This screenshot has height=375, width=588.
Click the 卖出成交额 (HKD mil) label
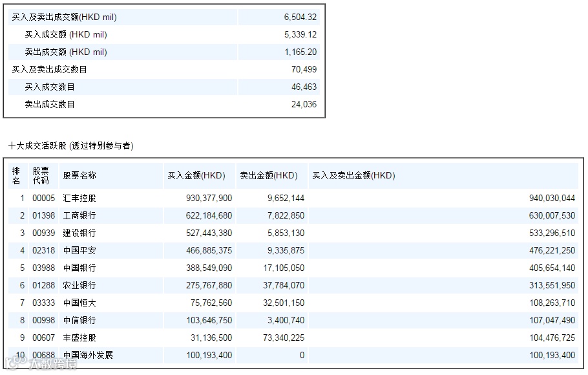coord(66,52)
